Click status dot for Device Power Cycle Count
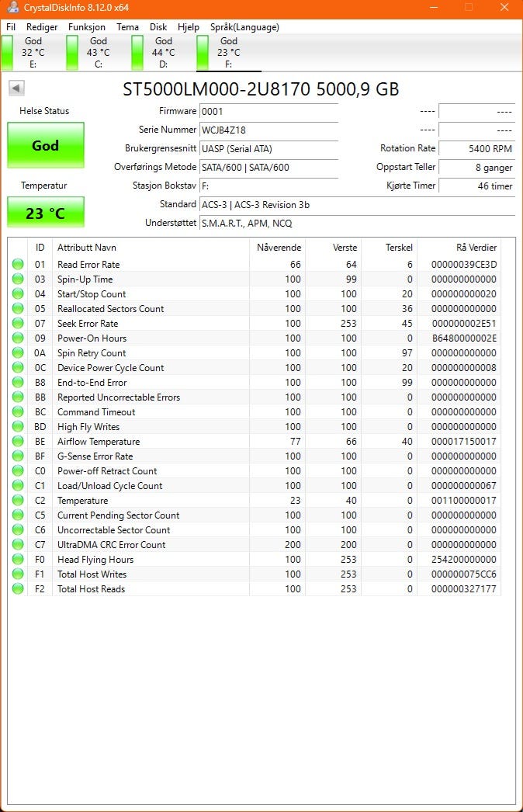Image resolution: width=523 pixels, height=812 pixels. [18, 367]
